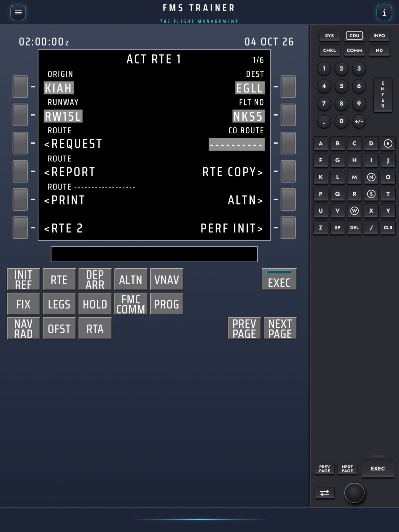Viewport: 399px width, 532px height.
Task: Select line key beside FLT NO NKS5
Action: (x=288, y=115)
